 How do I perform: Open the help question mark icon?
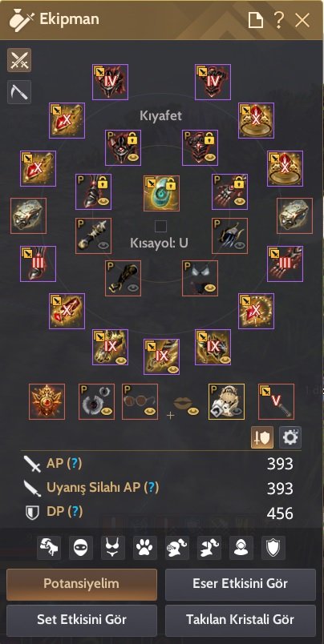coord(279,20)
